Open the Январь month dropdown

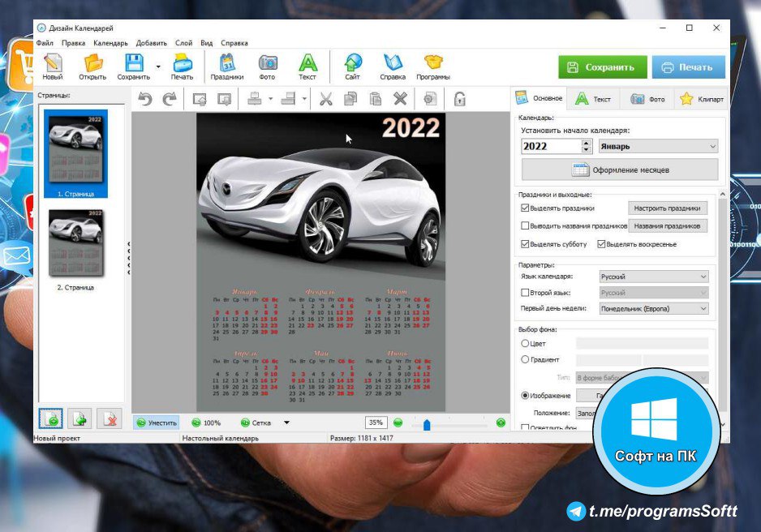pos(658,147)
